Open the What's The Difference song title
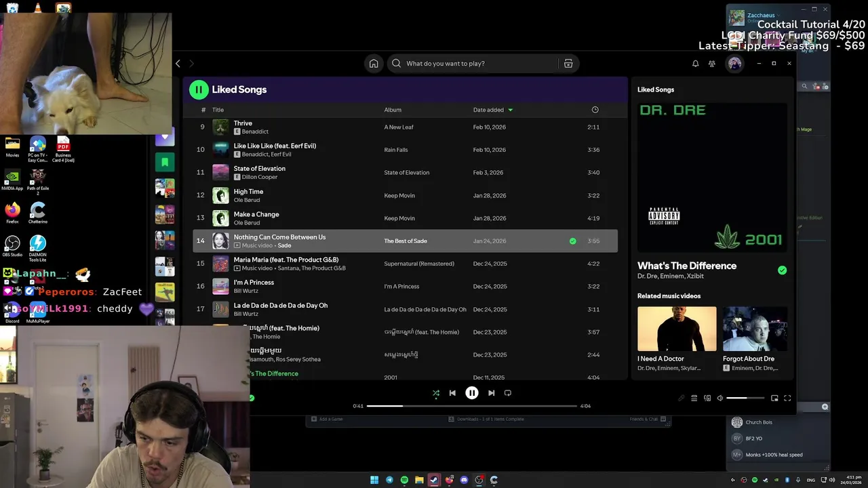The image size is (868, 488). (687, 266)
